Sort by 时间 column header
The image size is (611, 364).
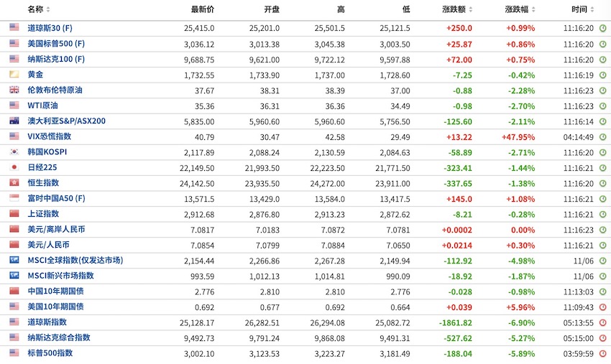coord(582,9)
